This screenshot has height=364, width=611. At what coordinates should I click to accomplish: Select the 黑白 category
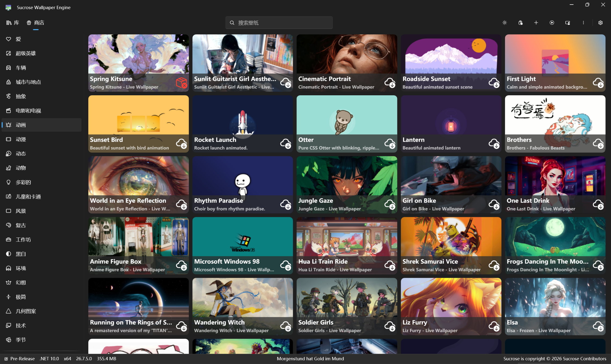pyautogui.click(x=42, y=254)
